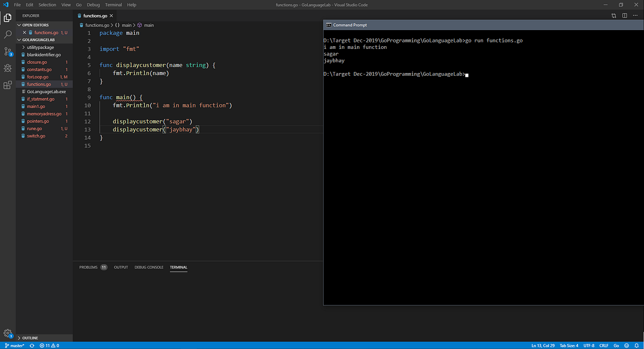Click the {} main package breadcrumb
Viewport: 644px width, 349px height.
[x=123, y=25]
